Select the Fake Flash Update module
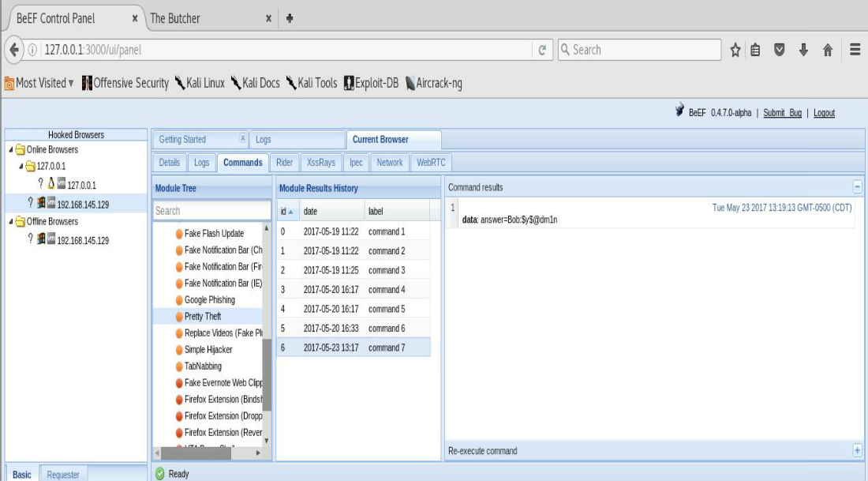 [214, 233]
